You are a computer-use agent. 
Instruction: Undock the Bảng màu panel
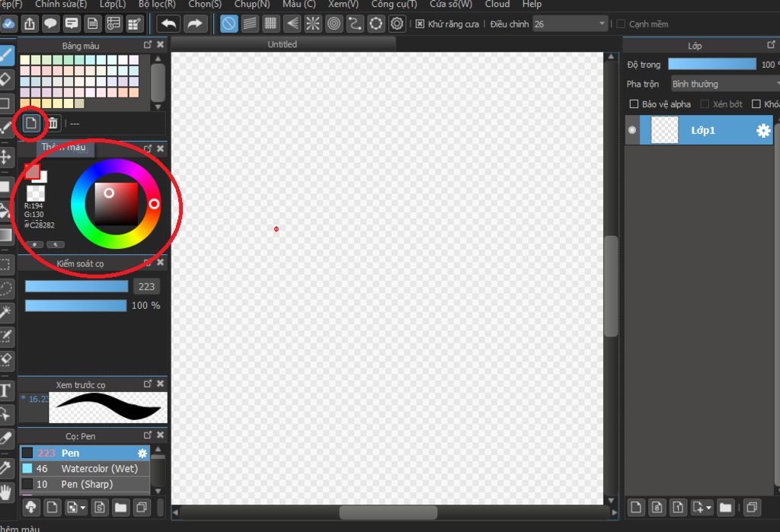[147, 45]
